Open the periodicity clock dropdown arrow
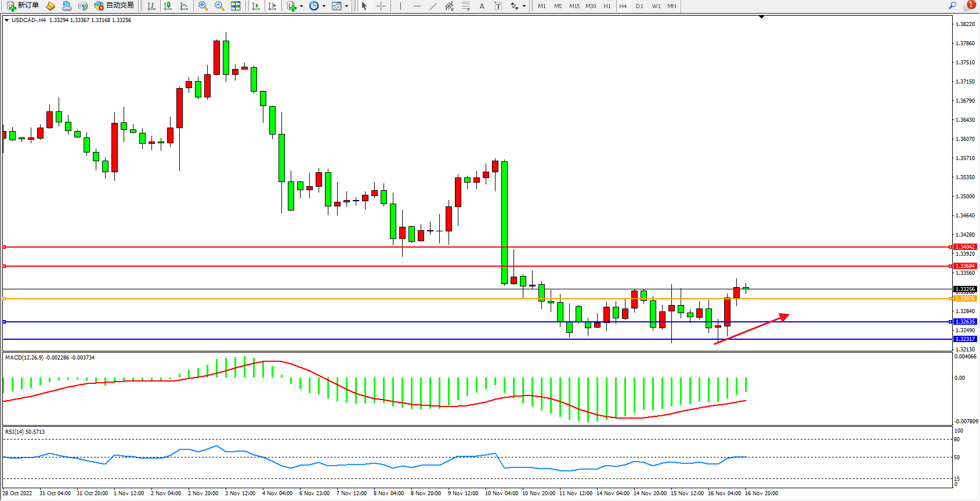980x501 pixels. (324, 6)
